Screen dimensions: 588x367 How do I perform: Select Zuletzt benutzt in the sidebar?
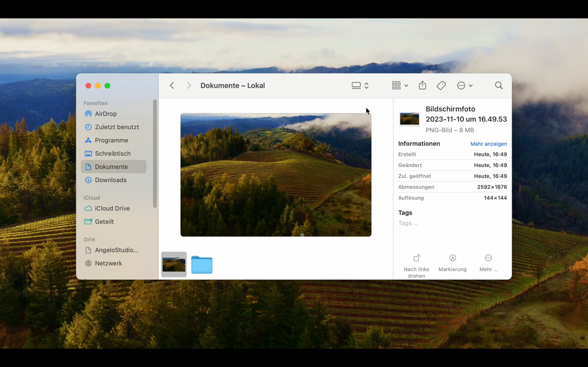pyautogui.click(x=117, y=127)
